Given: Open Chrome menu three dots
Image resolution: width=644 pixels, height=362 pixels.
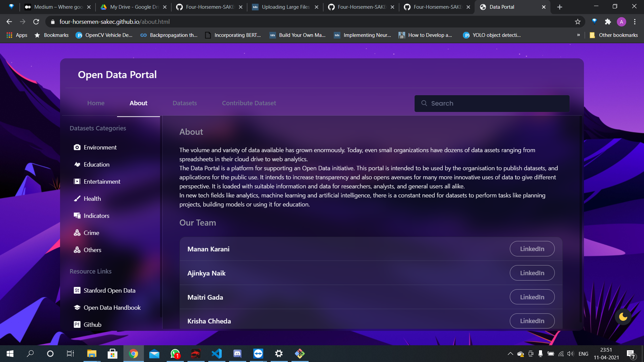Looking at the screenshot, I should (635, 22).
